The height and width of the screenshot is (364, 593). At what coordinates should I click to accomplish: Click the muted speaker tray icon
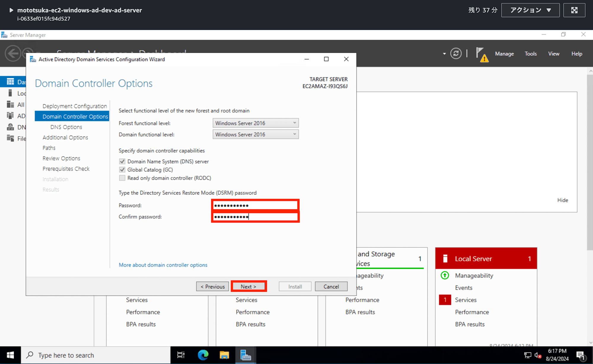pos(538,355)
